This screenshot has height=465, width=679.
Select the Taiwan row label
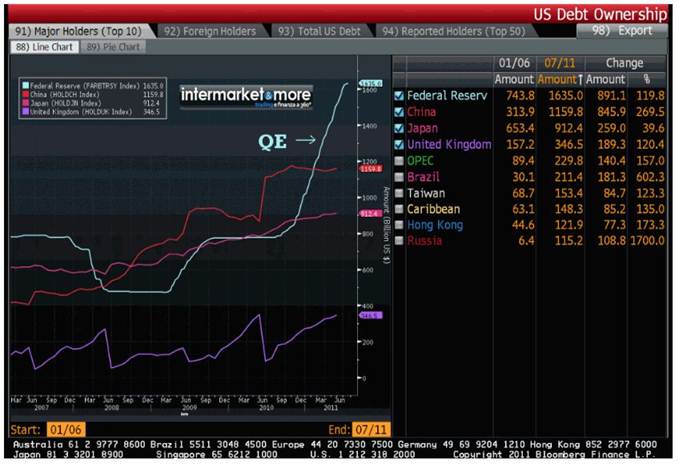426,193
